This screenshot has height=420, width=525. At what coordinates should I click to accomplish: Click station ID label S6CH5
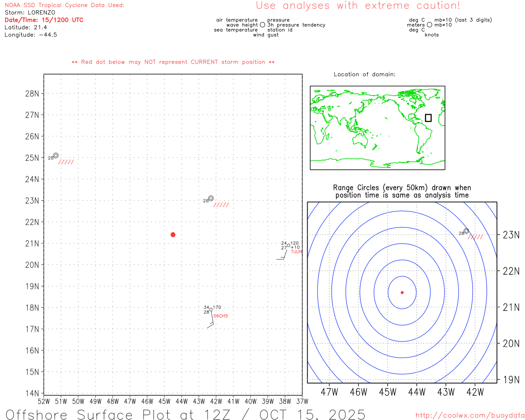pos(221,316)
